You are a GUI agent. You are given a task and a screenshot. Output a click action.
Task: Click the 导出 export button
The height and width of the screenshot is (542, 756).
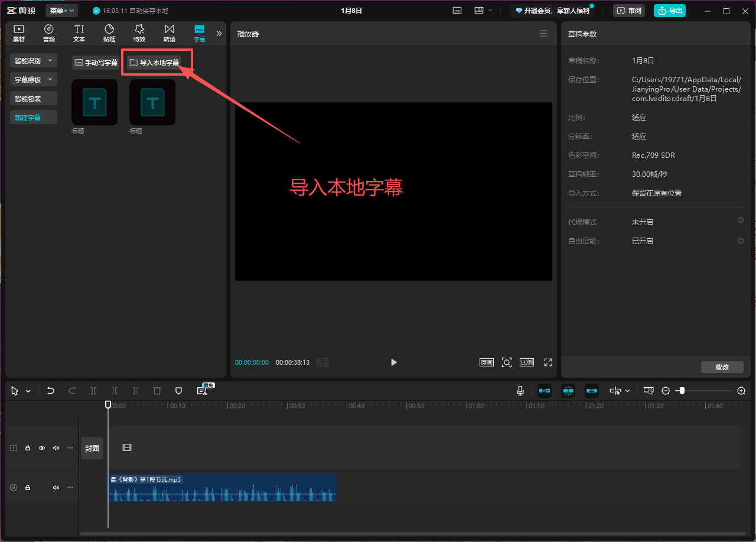(670, 11)
